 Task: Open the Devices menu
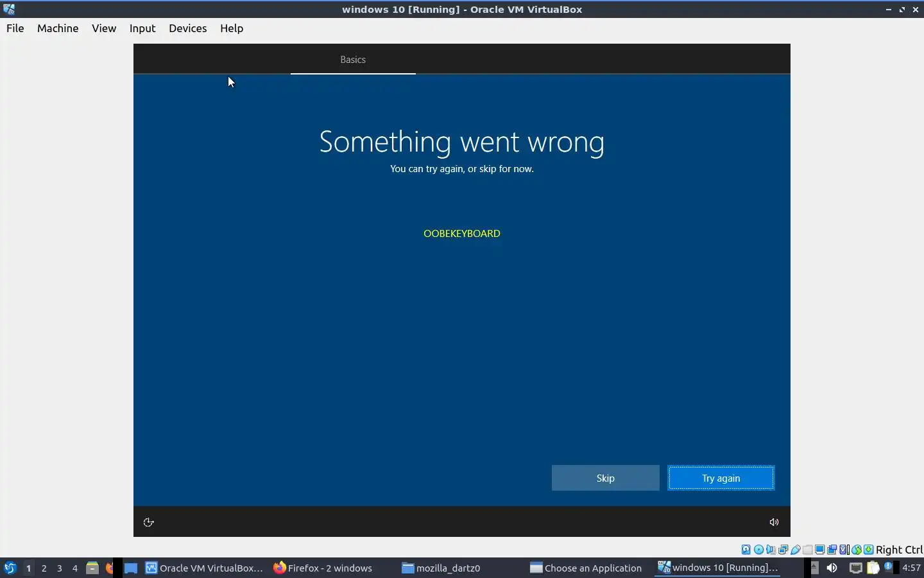click(x=188, y=28)
